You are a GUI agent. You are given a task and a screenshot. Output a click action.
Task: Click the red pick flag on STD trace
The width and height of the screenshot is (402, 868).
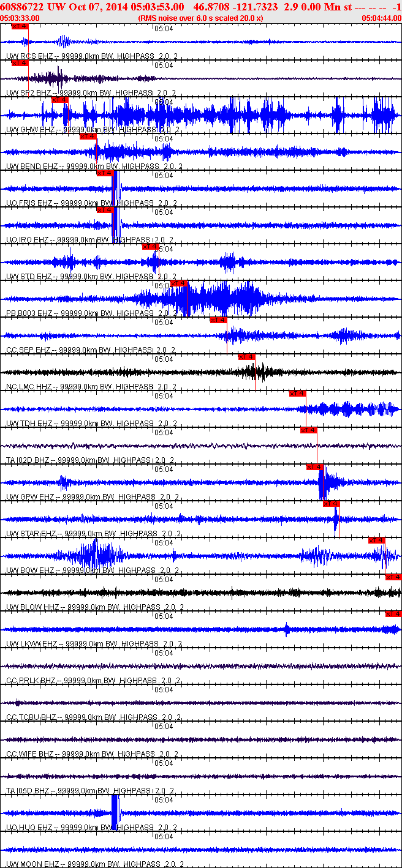(150, 247)
